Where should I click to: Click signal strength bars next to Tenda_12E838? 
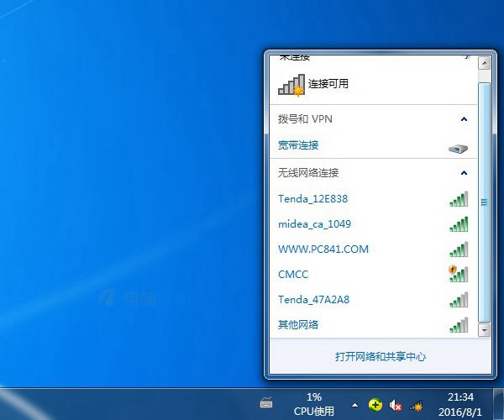458,199
